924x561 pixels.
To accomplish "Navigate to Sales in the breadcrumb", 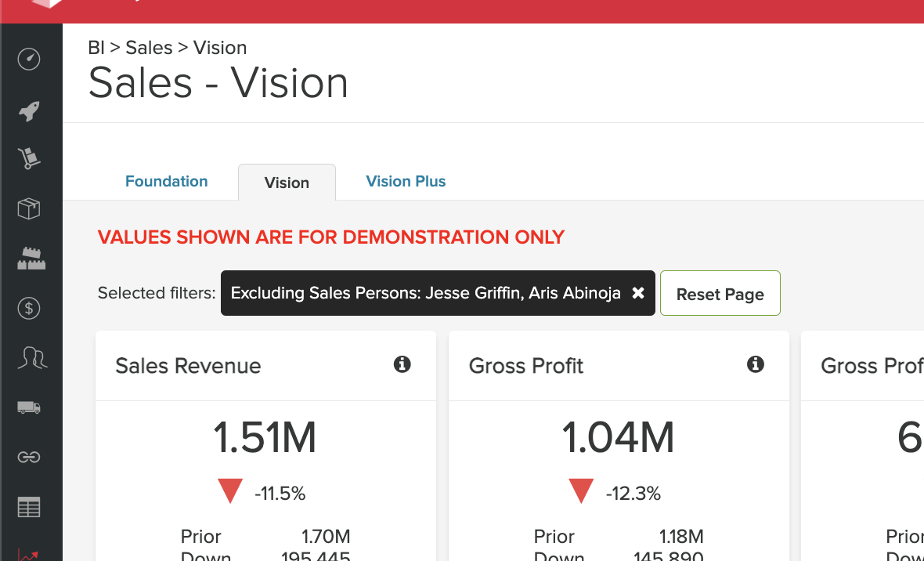I will (150, 48).
